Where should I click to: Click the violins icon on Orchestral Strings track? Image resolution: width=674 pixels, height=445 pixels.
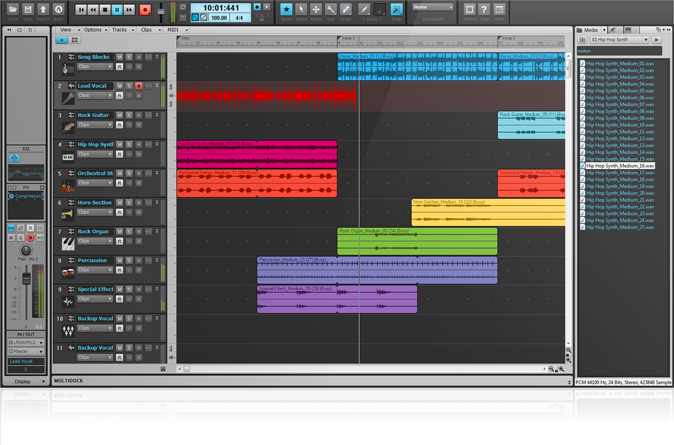68,187
